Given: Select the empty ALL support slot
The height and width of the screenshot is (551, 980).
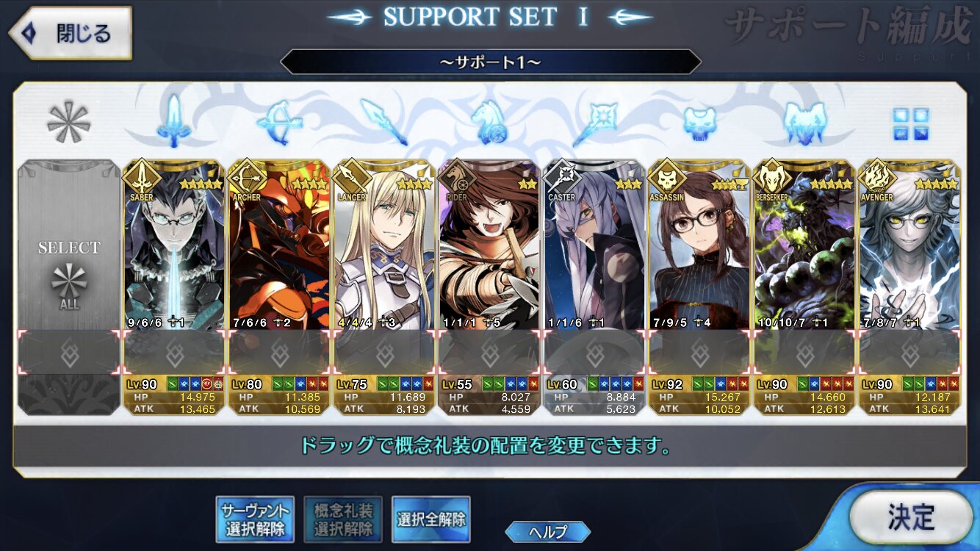Looking at the screenshot, I should tap(69, 287).
